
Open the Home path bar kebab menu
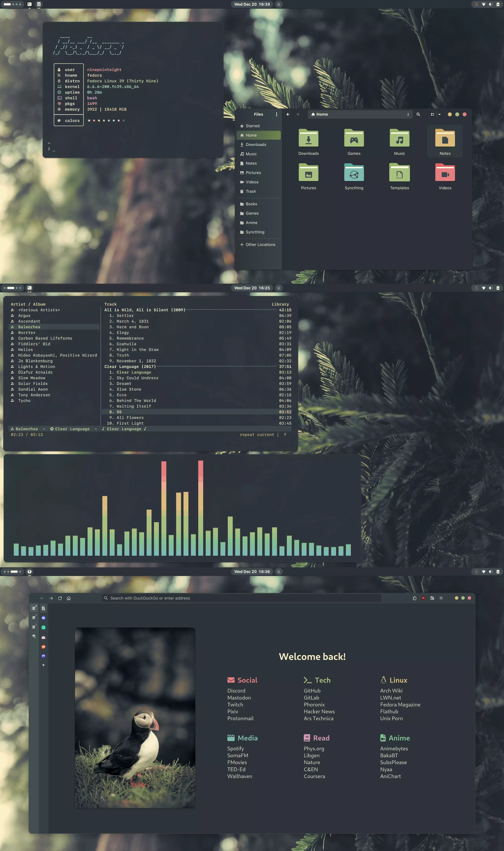coord(408,114)
